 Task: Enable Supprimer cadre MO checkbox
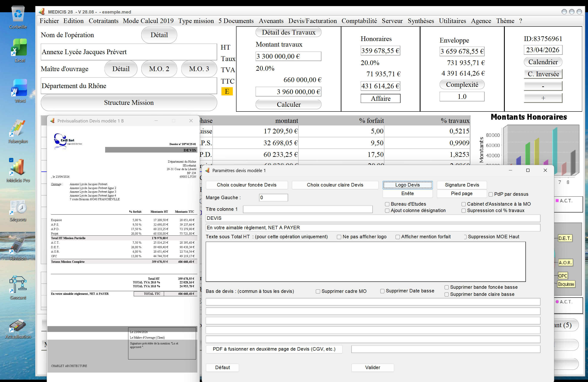pos(318,291)
